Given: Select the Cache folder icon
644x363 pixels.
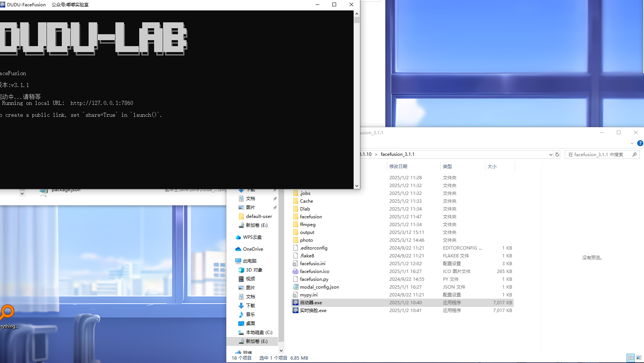Looking at the screenshot, I should (x=296, y=201).
